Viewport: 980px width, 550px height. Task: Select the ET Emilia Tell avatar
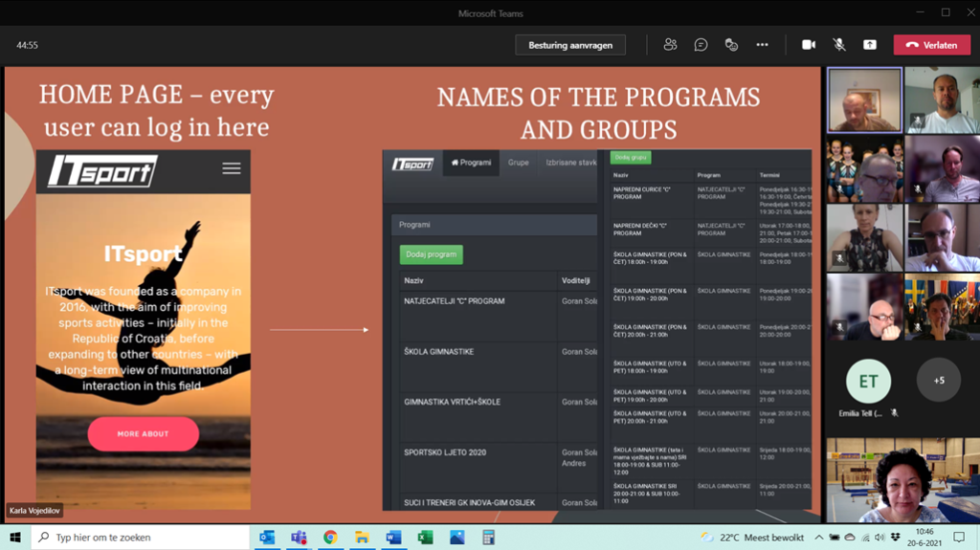click(x=868, y=381)
